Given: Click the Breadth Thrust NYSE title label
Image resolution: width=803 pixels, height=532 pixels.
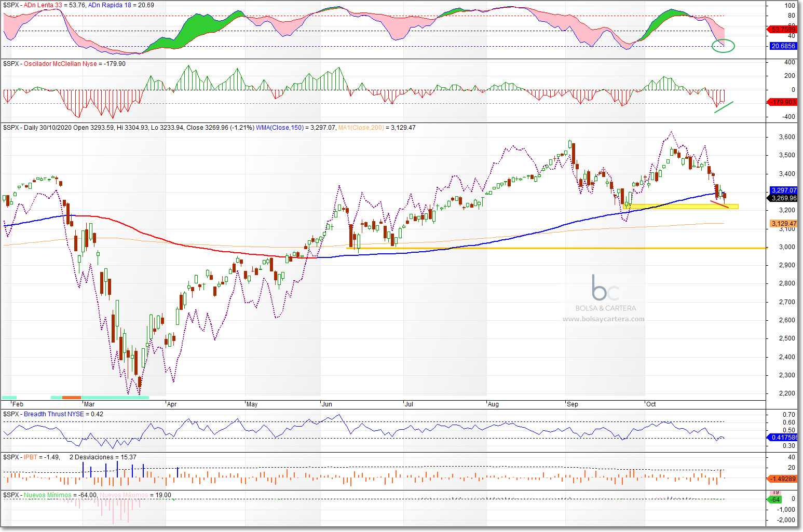Looking at the screenshot, I should 53,414.
